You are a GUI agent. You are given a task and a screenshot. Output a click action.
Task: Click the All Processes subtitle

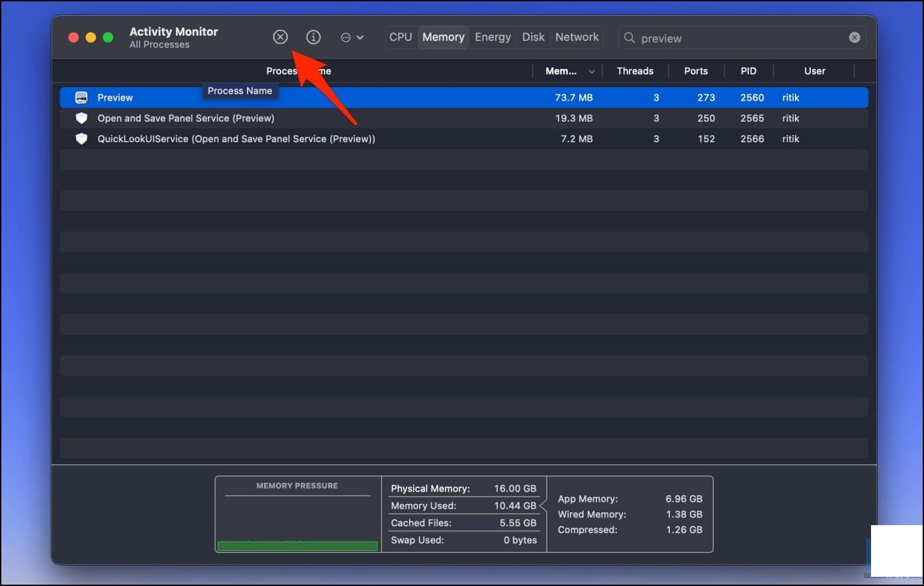point(160,44)
